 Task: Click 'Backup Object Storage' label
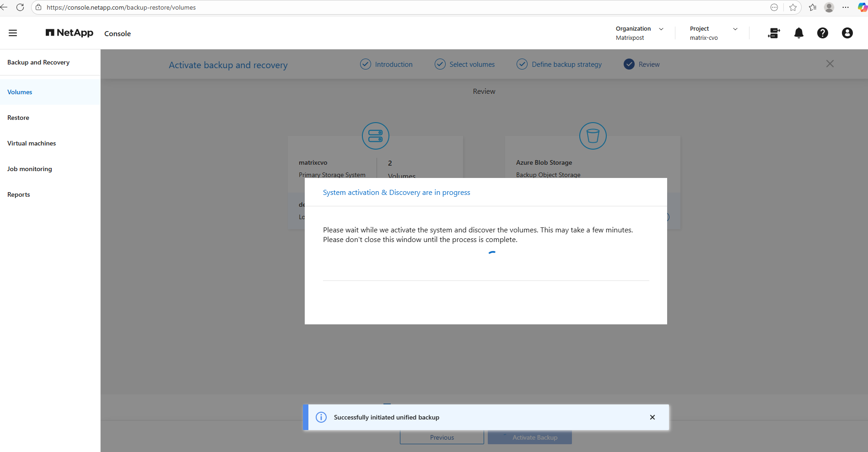(x=548, y=175)
